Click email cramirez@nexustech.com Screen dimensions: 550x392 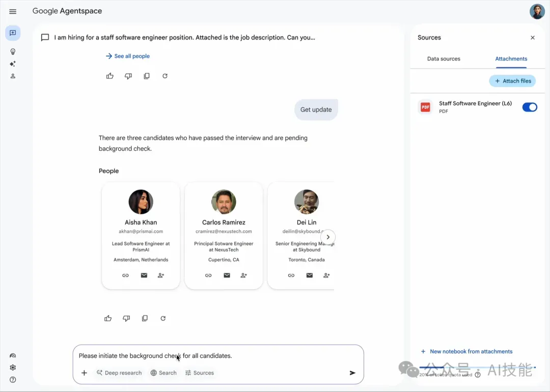(224, 232)
